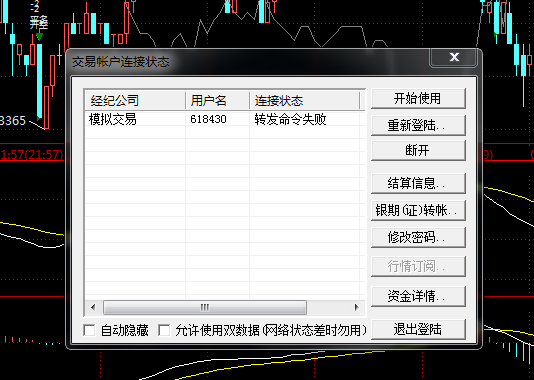Enable the 自动隐藏 checkbox
The image size is (534, 380).
(90, 330)
